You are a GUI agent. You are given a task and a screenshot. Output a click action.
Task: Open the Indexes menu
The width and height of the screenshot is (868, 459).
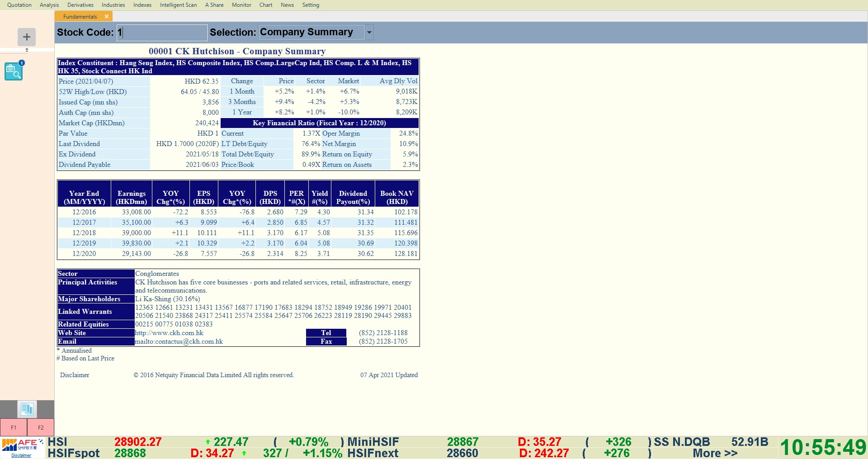point(142,5)
